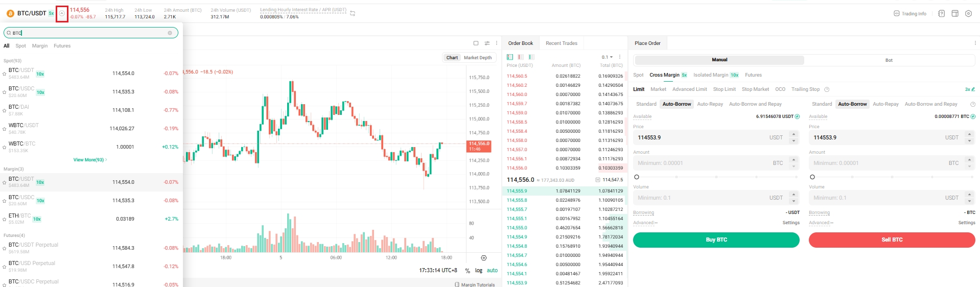Toggle the log scale on the chart
The image size is (980, 287).
coord(478,271)
